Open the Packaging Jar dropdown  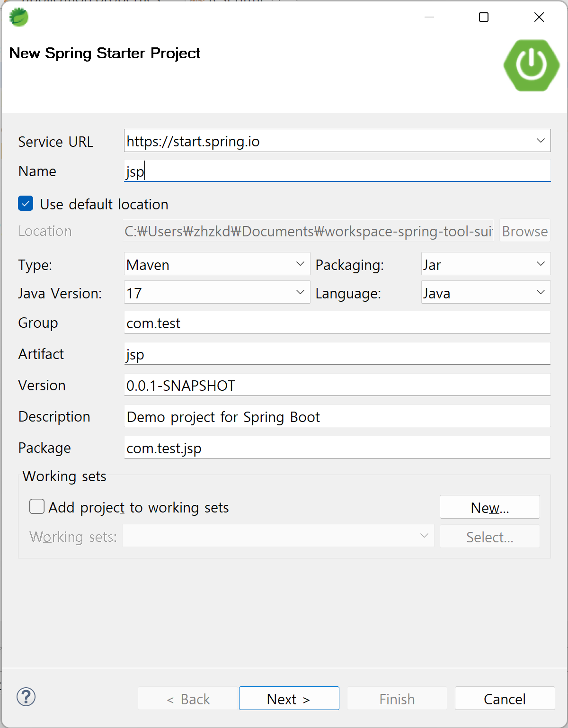click(486, 264)
